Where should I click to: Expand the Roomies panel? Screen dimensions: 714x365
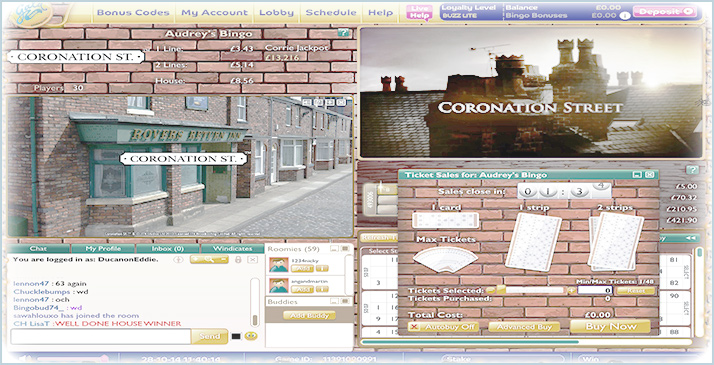(x=346, y=248)
